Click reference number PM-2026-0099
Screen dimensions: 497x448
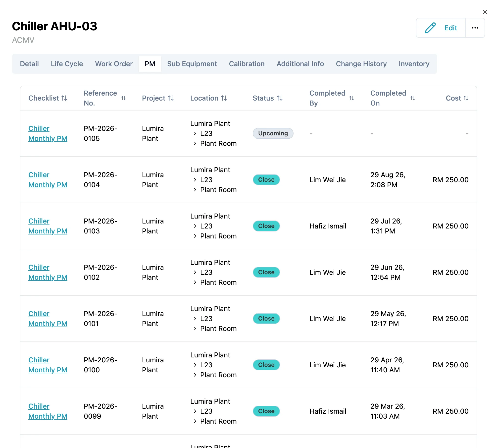[100, 411]
